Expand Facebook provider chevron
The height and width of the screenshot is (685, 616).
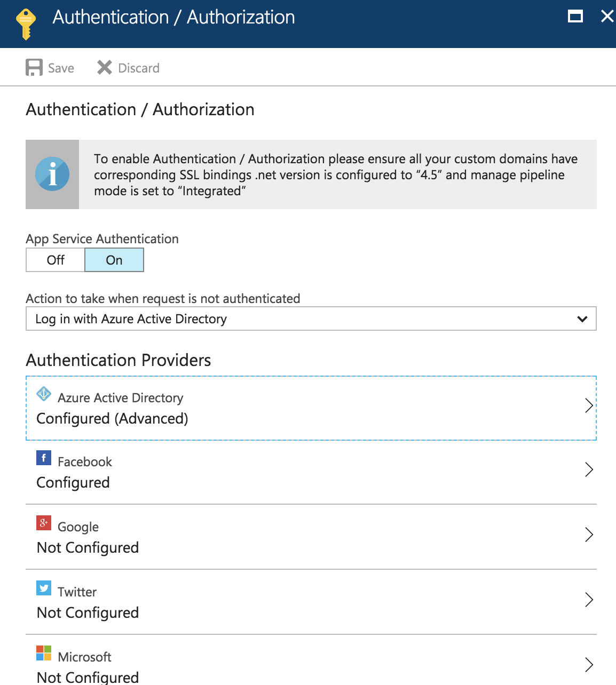[589, 469]
